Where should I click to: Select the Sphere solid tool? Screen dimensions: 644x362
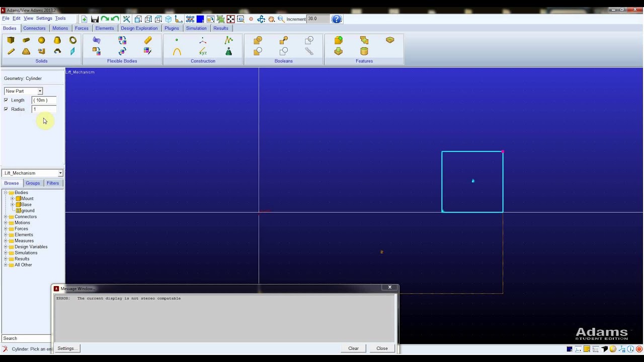(42, 40)
